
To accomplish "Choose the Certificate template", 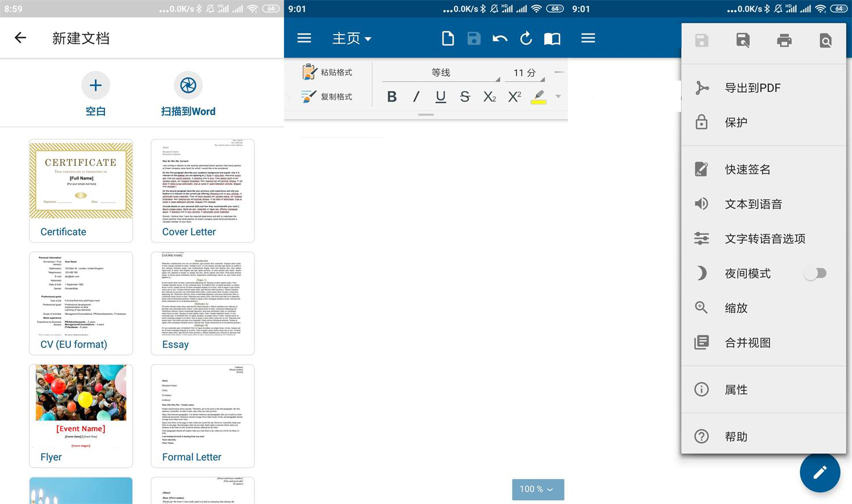I will [81, 191].
